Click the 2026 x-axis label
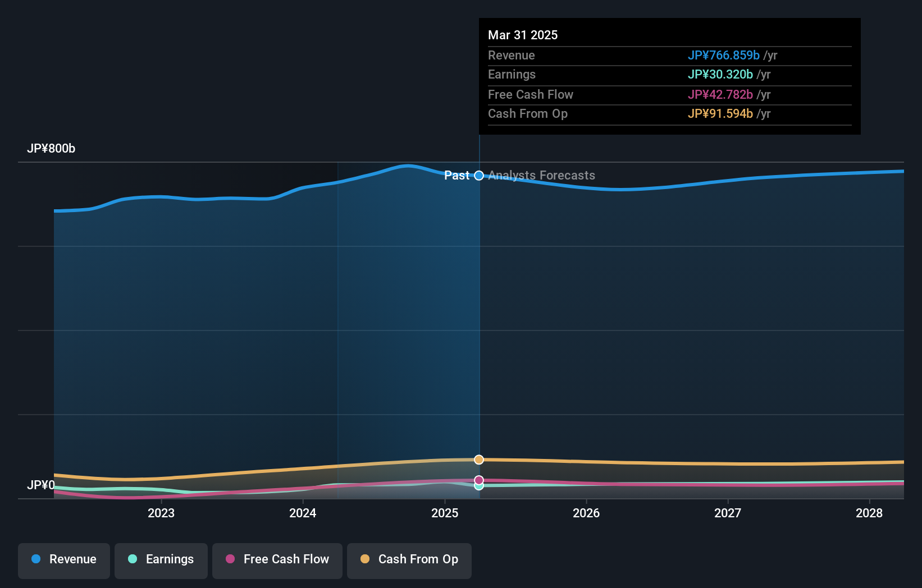Viewport: 922px width, 588px height. tap(586, 513)
